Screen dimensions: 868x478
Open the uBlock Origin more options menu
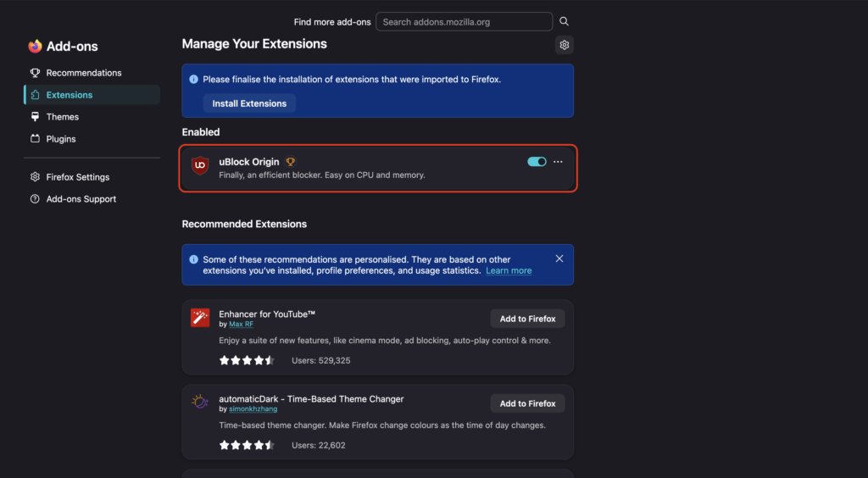pos(558,162)
